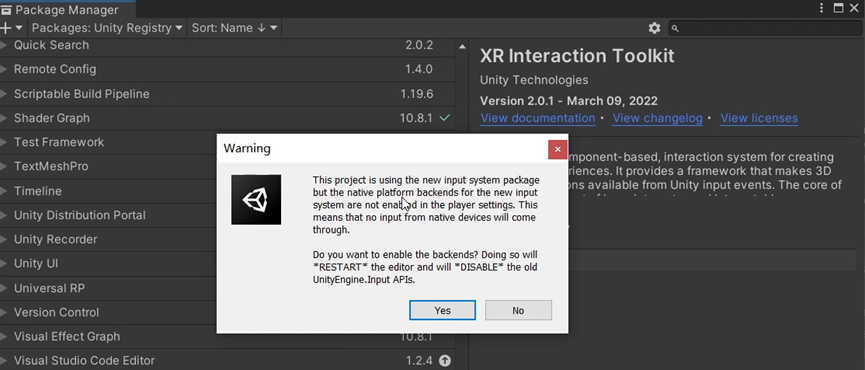This screenshot has height=370, width=865.
Task: Maximize the Package Manager window
Action: tap(839, 8)
